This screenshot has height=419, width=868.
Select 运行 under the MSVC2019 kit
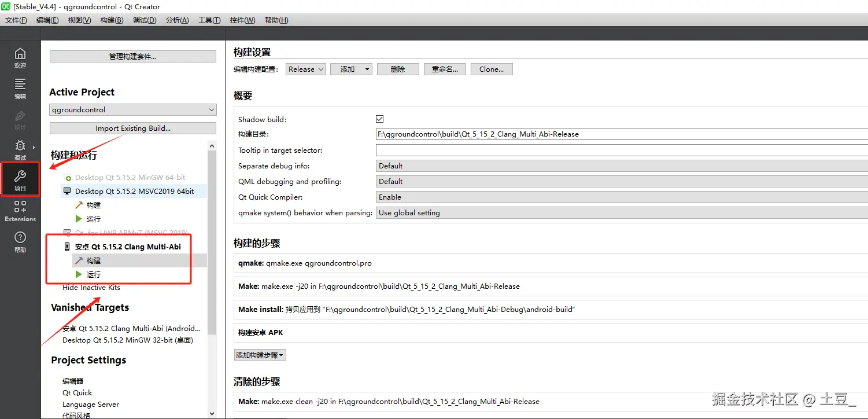93,219
